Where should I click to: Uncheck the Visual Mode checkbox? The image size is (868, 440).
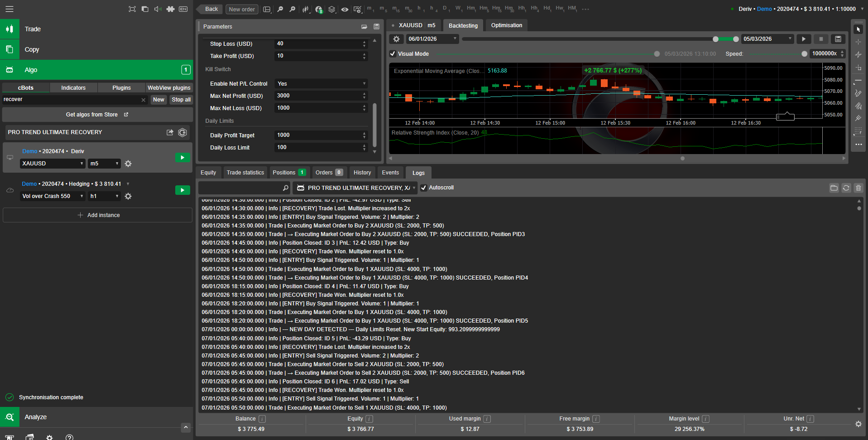point(393,54)
